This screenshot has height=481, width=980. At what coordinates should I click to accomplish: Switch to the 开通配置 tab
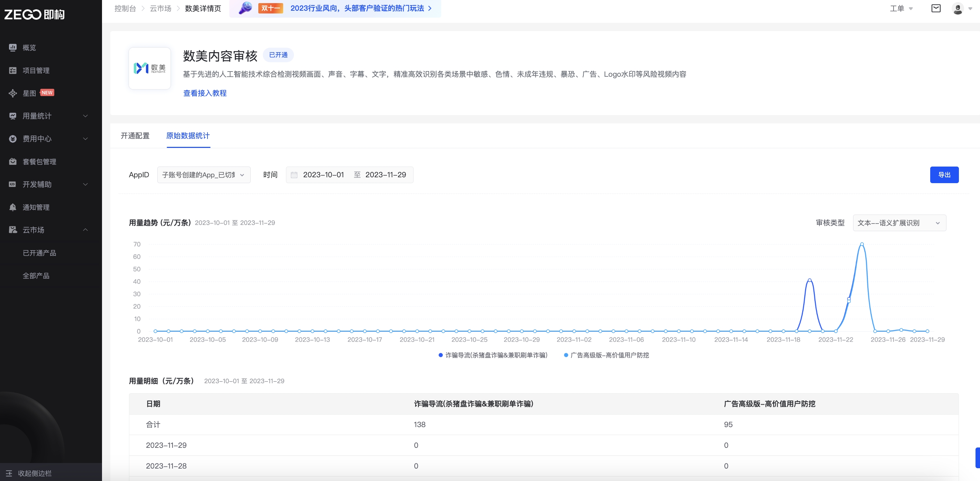pos(135,136)
